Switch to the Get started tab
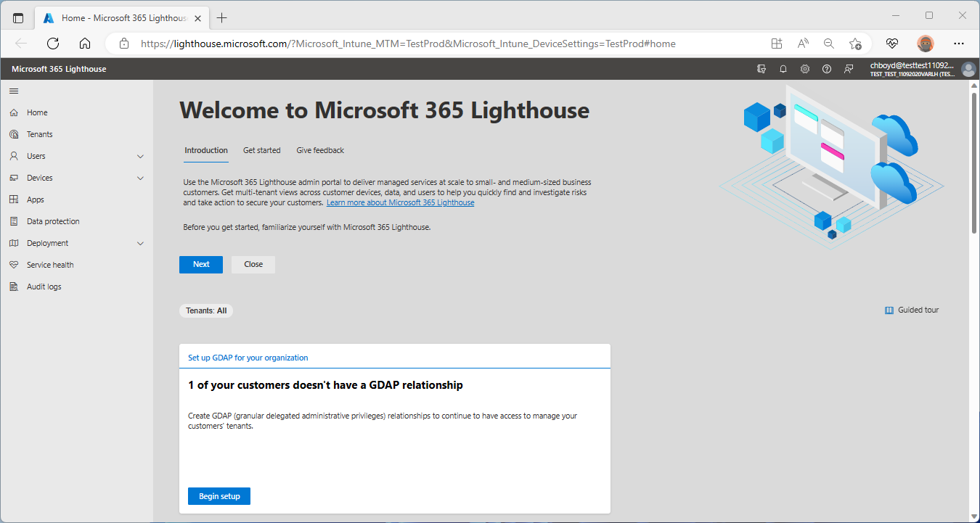The width and height of the screenshot is (980, 523). (261, 150)
